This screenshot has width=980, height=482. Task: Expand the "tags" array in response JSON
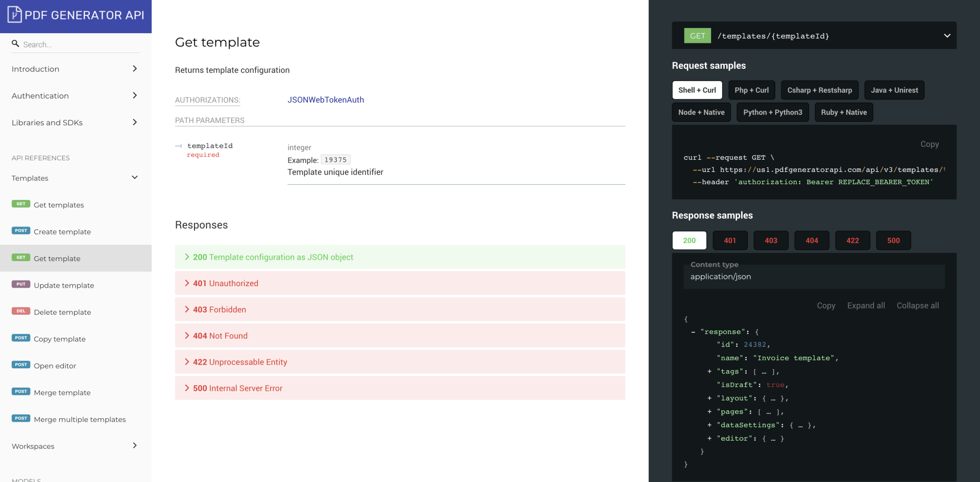(709, 371)
